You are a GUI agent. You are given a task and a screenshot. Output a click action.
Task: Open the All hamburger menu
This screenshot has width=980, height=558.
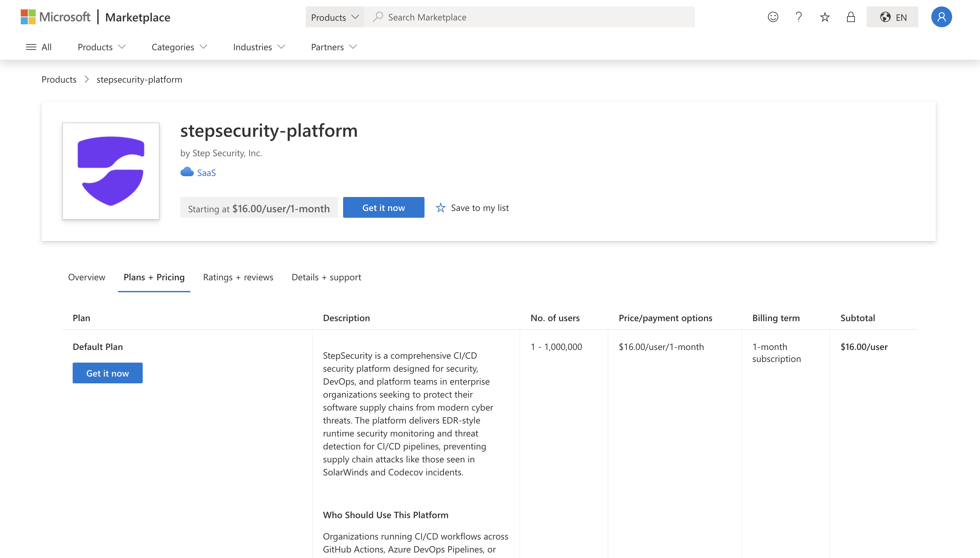coord(38,47)
